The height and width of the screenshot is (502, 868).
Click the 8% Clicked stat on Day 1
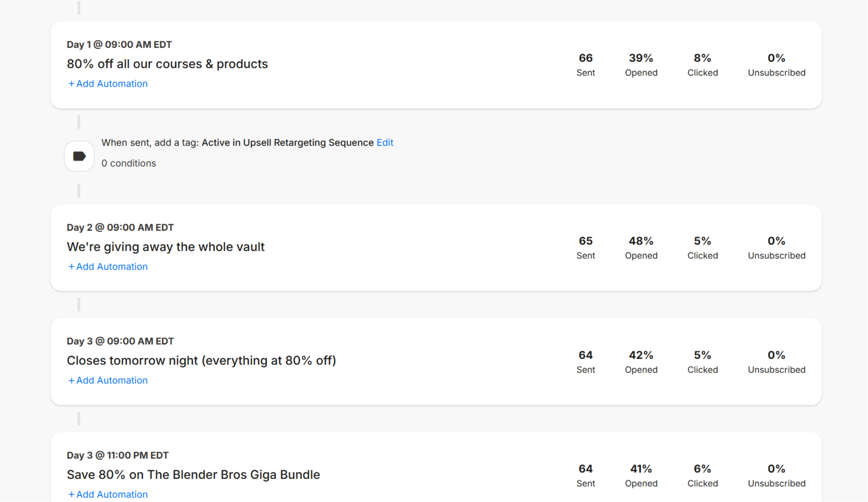pos(702,64)
